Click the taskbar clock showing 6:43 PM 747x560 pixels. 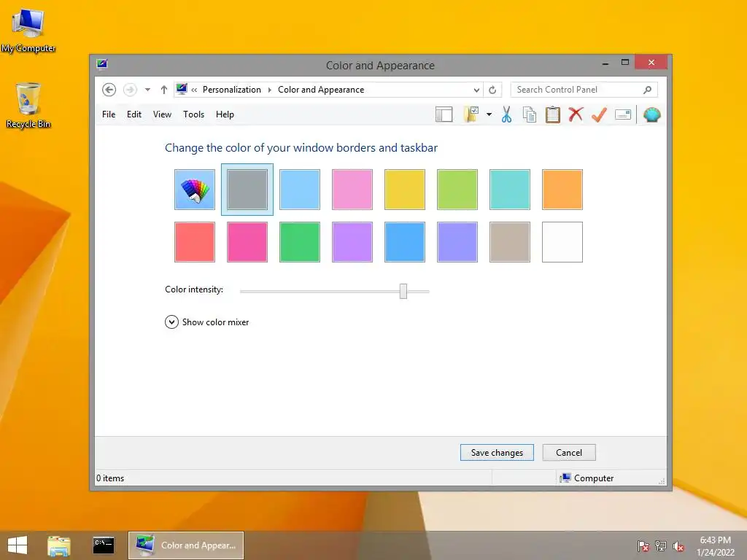(x=715, y=546)
